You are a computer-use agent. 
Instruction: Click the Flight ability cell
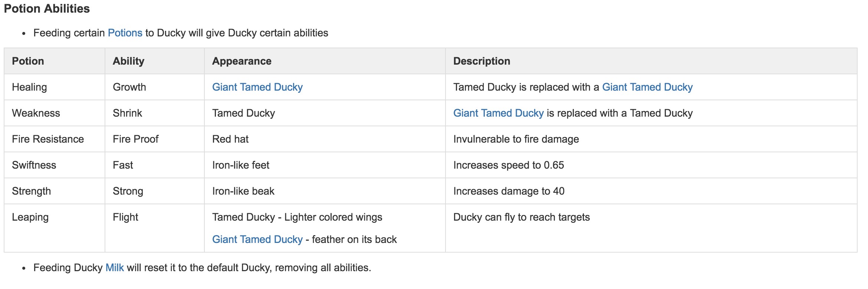pyautogui.click(x=125, y=217)
